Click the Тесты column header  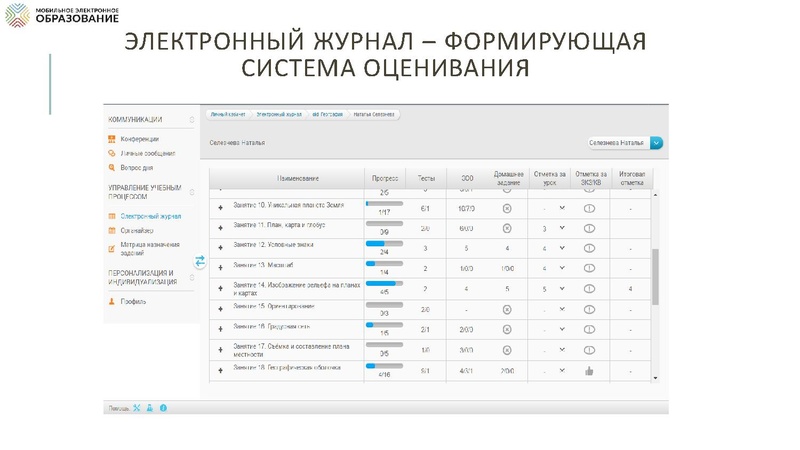pyautogui.click(x=426, y=179)
